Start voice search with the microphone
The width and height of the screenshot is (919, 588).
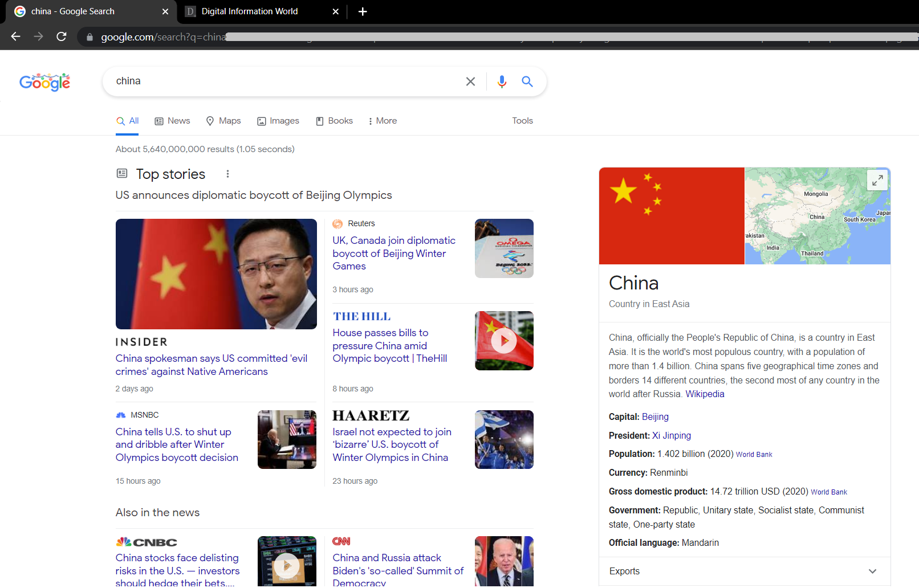pos(502,81)
